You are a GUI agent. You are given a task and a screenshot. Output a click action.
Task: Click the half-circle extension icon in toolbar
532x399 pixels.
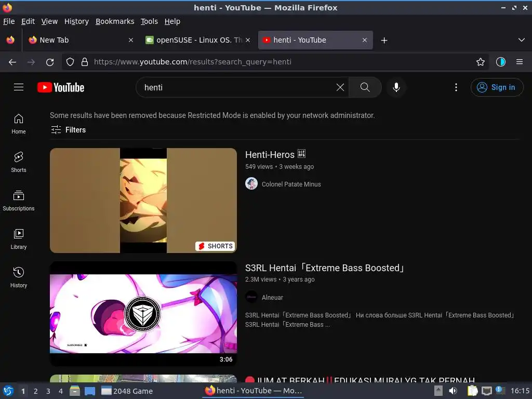tap(500, 62)
